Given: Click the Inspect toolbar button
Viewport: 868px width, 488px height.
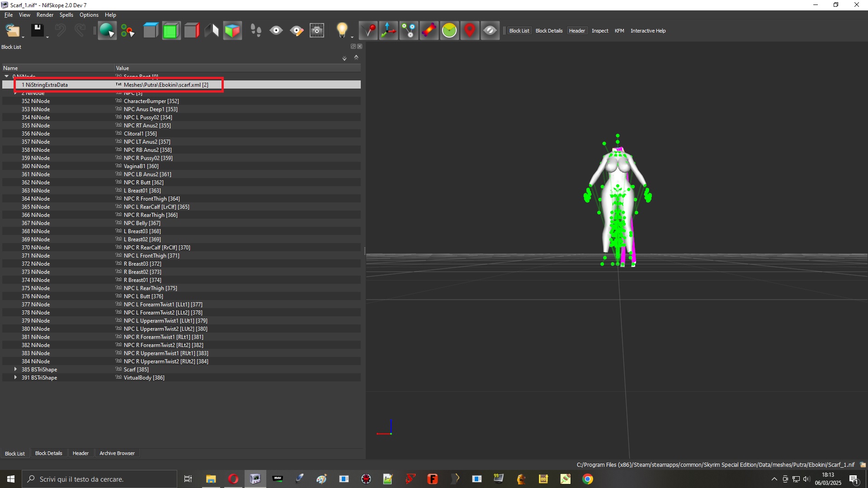Looking at the screenshot, I should pos(600,31).
